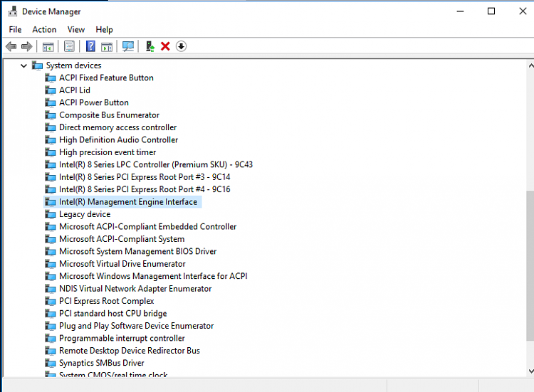Click the Back arrow toolbar icon
Image resolution: width=534 pixels, height=392 pixels.
click(x=11, y=46)
